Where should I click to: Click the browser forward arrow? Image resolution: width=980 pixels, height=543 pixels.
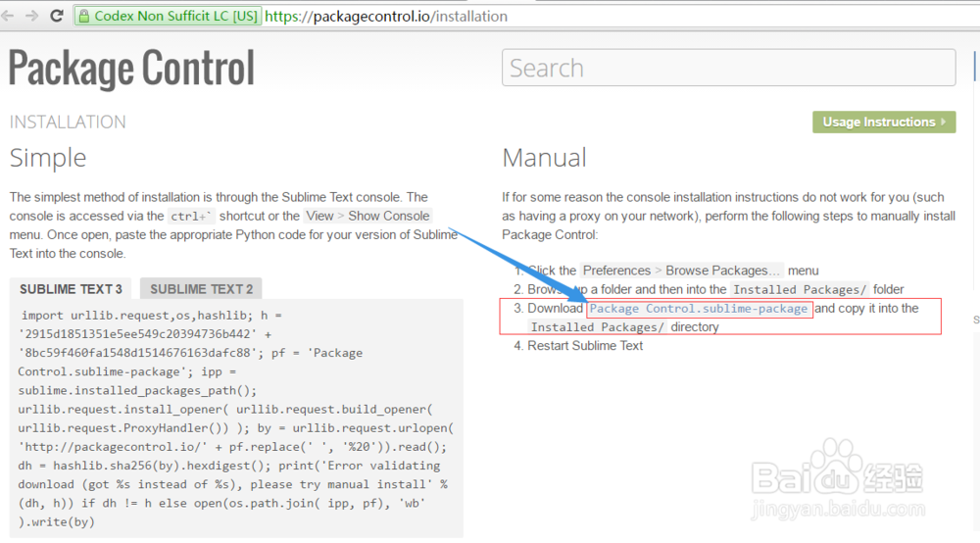tap(31, 16)
